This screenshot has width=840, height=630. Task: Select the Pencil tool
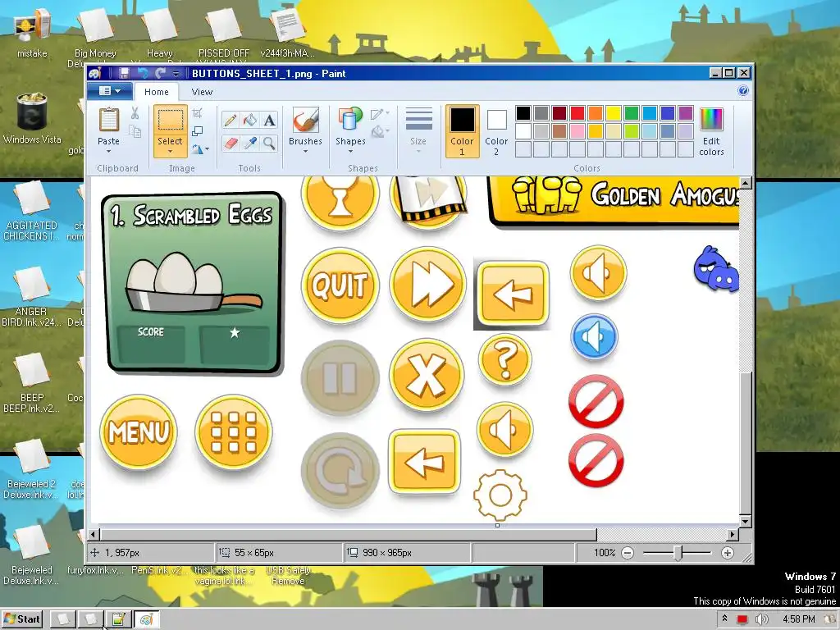(x=231, y=120)
